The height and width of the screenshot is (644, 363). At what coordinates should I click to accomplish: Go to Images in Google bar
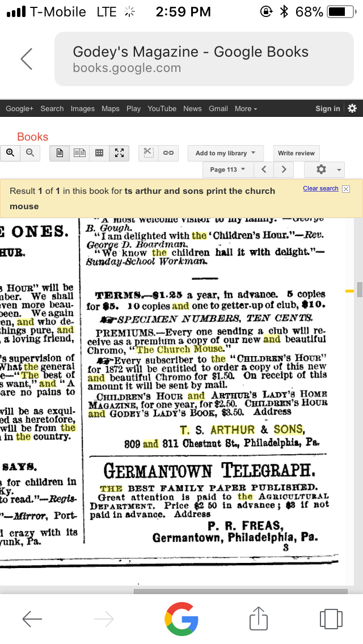83,109
